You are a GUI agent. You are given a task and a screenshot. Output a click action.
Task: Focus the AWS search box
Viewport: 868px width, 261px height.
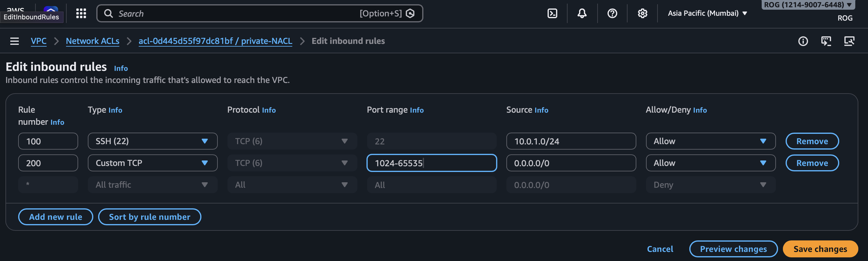coord(236,13)
